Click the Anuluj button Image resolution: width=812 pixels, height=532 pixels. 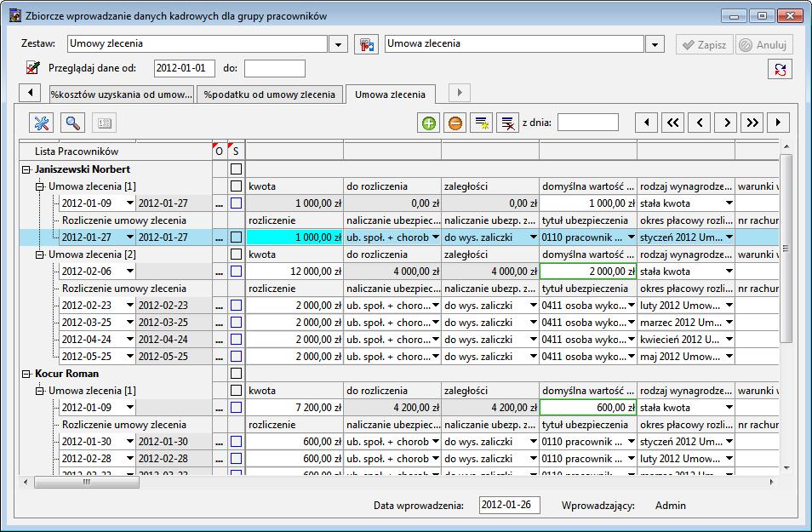[764, 44]
